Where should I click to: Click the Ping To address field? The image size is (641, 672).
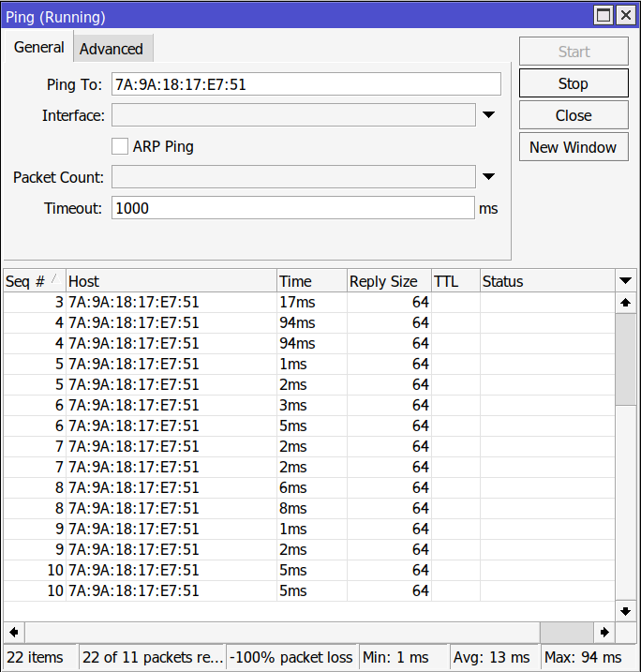[x=306, y=84]
